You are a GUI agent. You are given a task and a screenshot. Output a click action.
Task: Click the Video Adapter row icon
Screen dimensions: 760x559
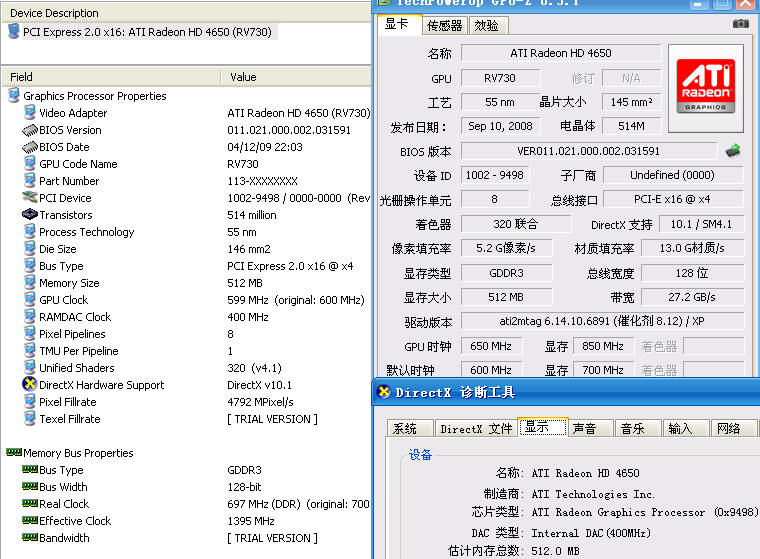[x=30, y=112]
